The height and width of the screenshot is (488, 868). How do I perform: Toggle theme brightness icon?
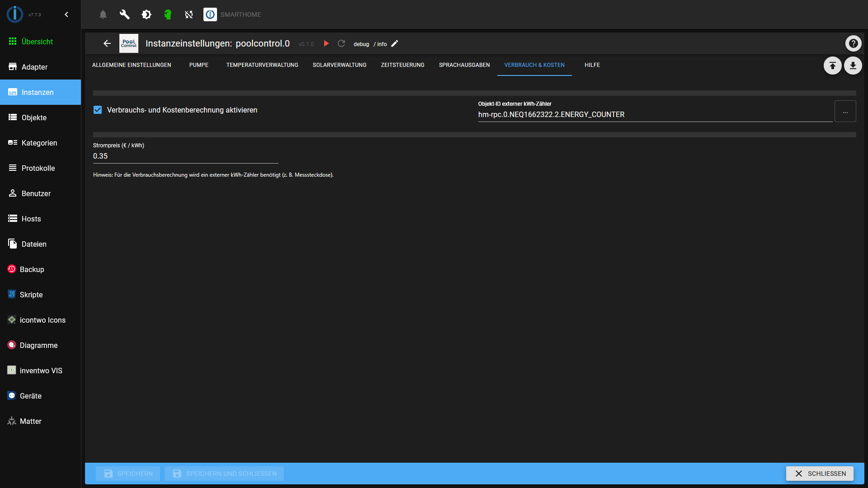pyautogui.click(x=146, y=14)
